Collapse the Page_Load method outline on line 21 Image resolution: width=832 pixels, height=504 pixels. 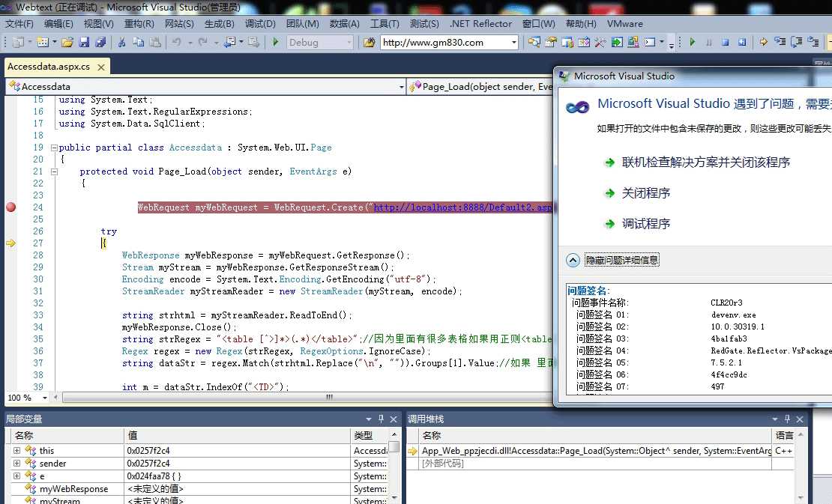tap(53, 171)
